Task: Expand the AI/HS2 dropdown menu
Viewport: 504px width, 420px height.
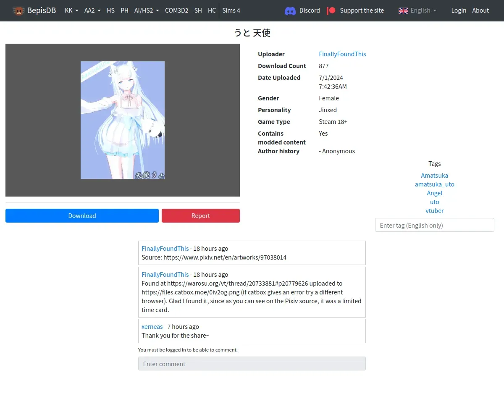Action: point(147,10)
